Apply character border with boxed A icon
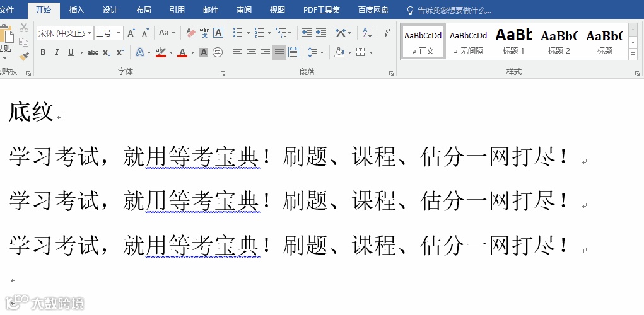The height and width of the screenshot is (315, 644). [218, 33]
